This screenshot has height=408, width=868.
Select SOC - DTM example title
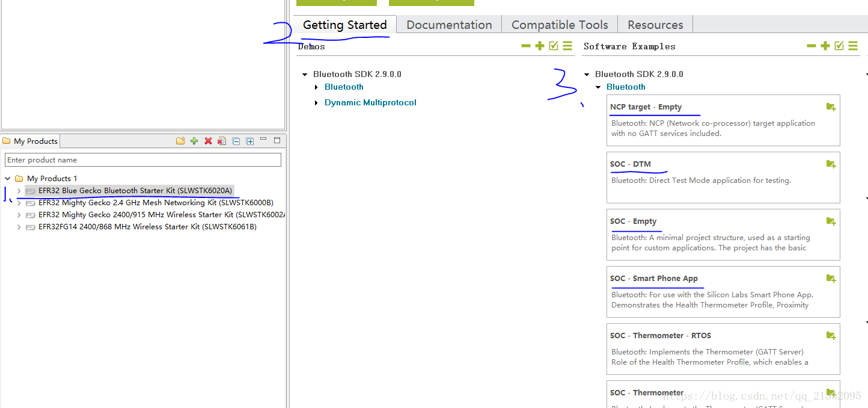point(630,164)
